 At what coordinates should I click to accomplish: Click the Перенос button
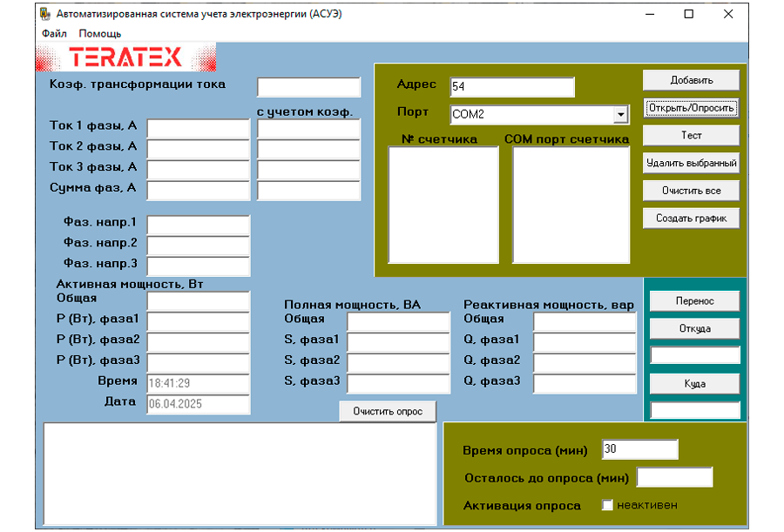[x=694, y=301]
